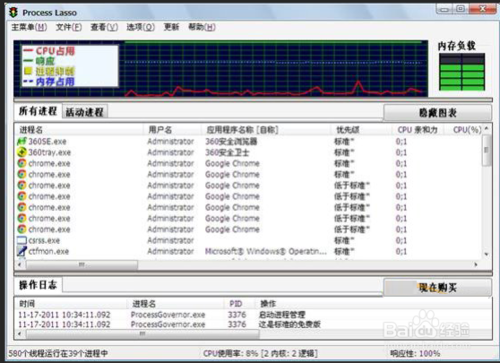Screen dimensions: 500x363
Task: Click the thread count status bar text
Action: [58, 353]
